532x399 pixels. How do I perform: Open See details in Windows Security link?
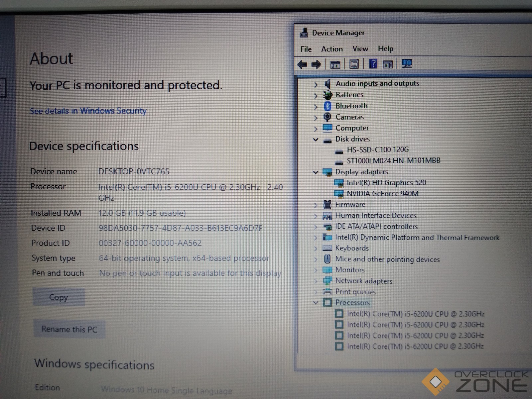point(88,111)
